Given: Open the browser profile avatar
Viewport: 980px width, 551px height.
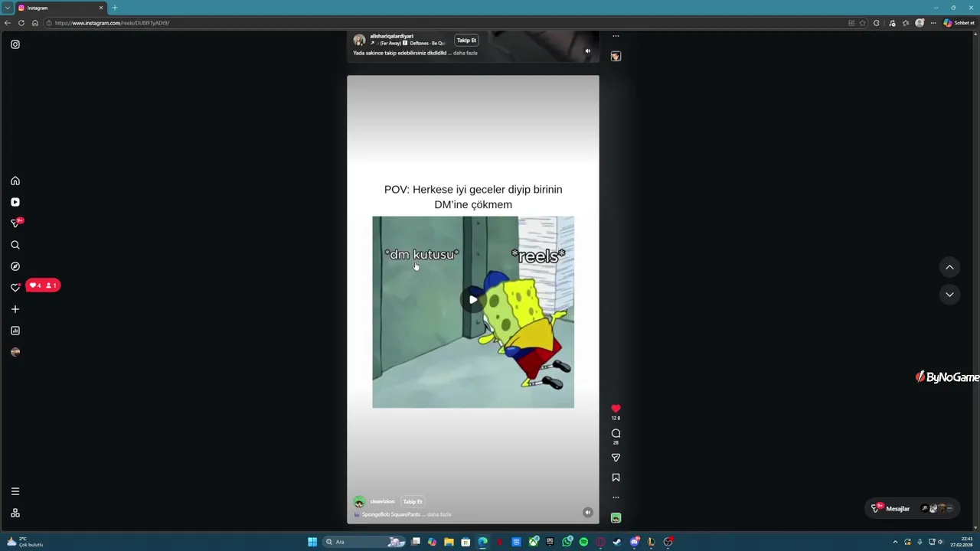Looking at the screenshot, I should click(920, 23).
